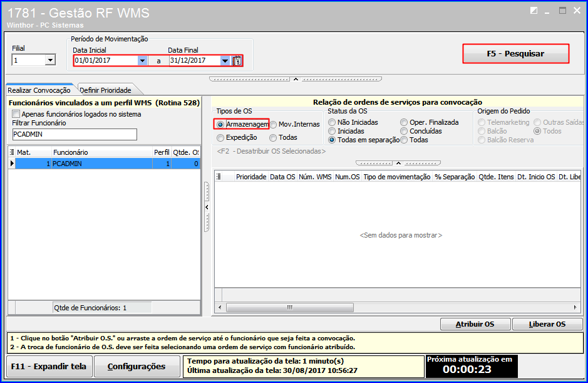
Task: Select the Expedição OS type
Action: click(x=220, y=138)
